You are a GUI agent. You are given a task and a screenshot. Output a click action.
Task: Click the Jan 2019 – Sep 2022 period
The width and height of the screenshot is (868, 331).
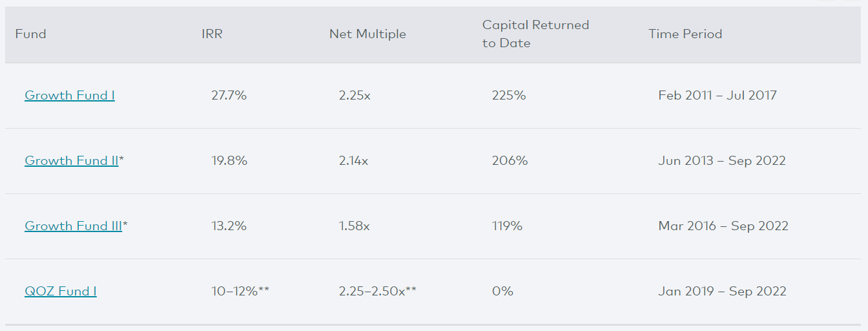[723, 292]
